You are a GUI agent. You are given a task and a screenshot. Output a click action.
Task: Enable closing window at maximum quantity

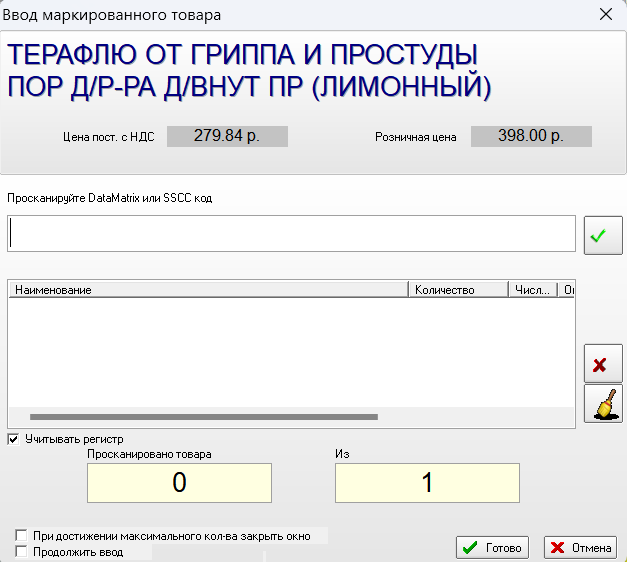tap(21, 536)
